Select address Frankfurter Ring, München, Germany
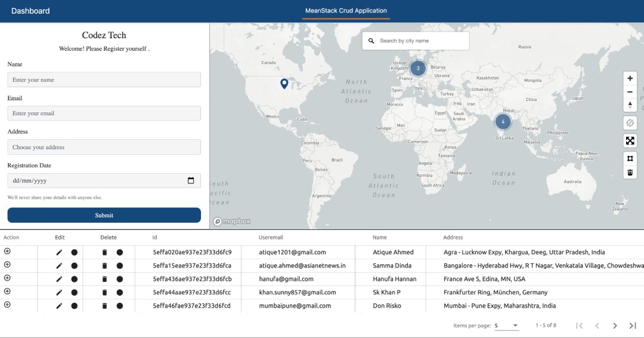This screenshot has width=644, height=338. pos(496,293)
